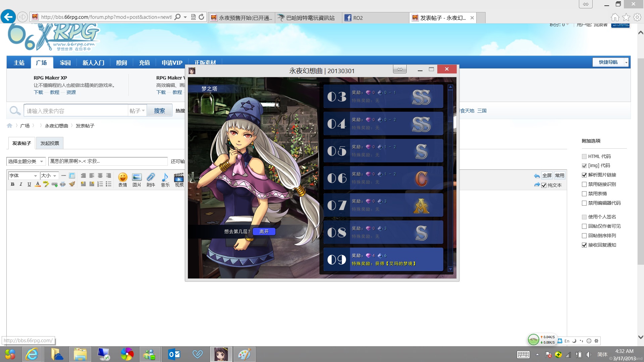
Task: Open the 表情 emoticon picker
Action: click(x=122, y=180)
